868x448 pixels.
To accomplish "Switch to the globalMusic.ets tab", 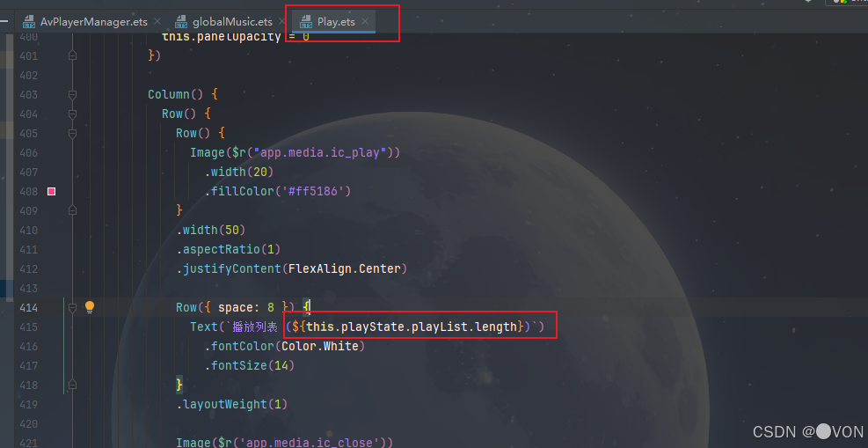I will coord(232,22).
